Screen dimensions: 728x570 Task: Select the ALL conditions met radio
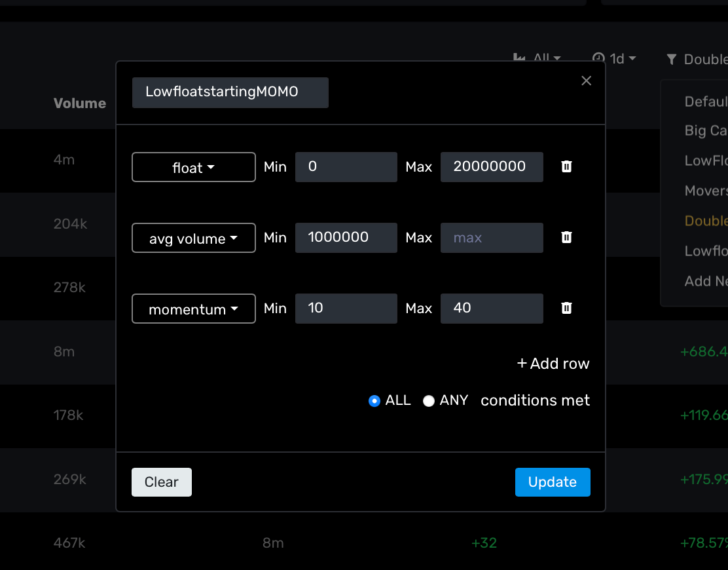(x=374, y=400)
